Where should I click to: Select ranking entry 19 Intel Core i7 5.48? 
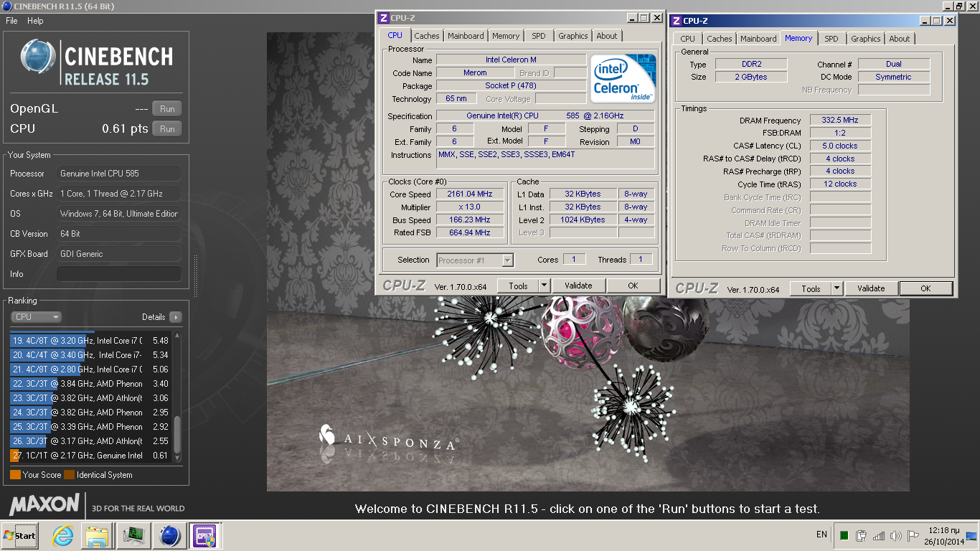90,341
